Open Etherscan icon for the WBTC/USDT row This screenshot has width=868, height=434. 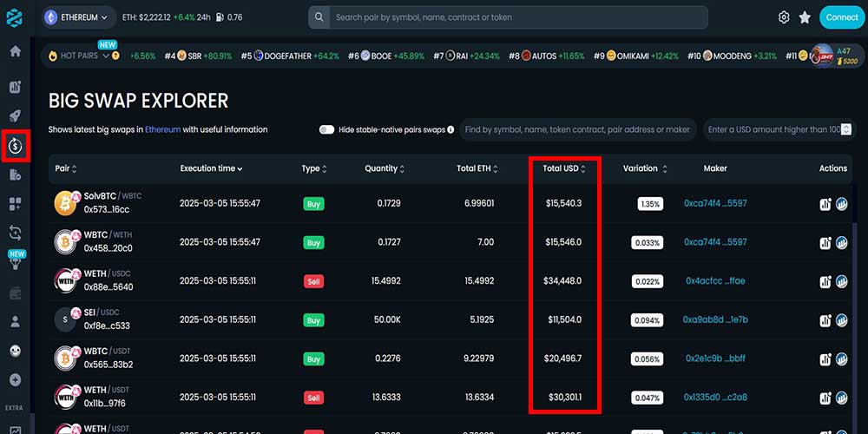click(x=841, y=358)
